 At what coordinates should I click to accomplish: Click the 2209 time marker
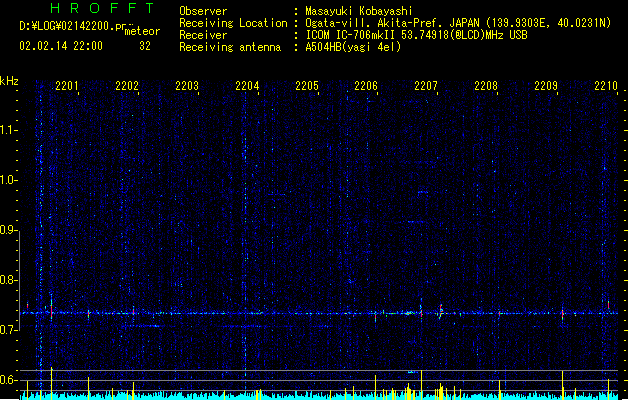pos(546,86)
